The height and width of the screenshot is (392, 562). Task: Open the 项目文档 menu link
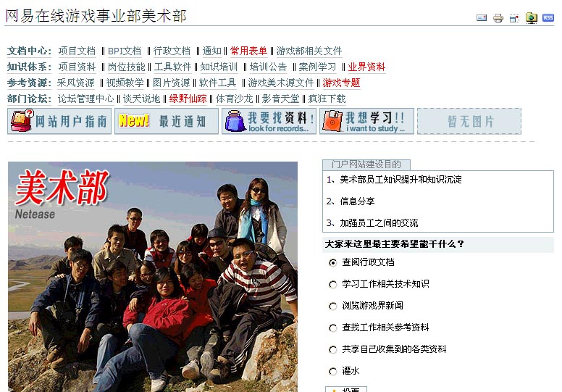(77, 51)
